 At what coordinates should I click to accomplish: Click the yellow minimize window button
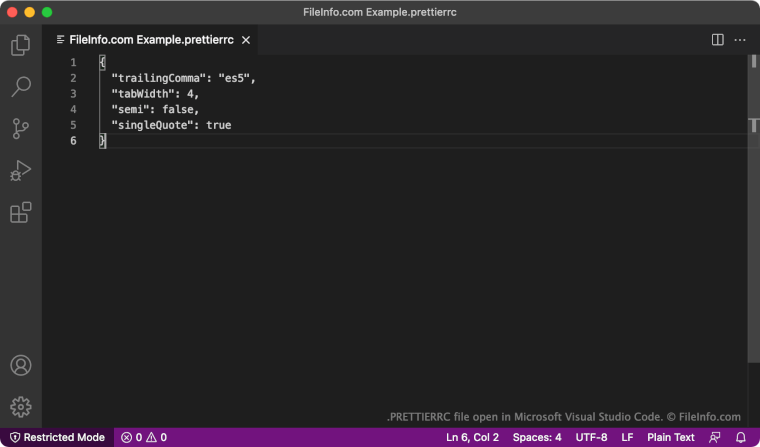point(30,12)
